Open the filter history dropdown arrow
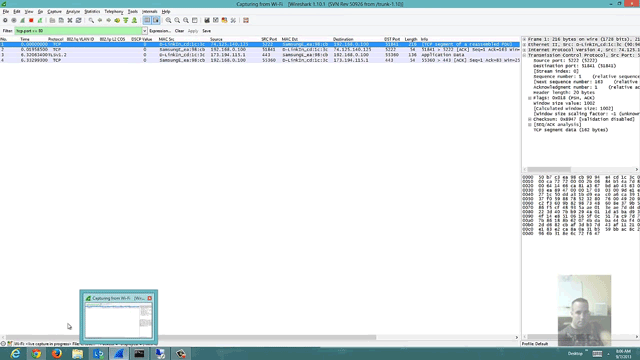Image resolution: width=640 pixels, height=360 pixels. [x=144, y=31]
